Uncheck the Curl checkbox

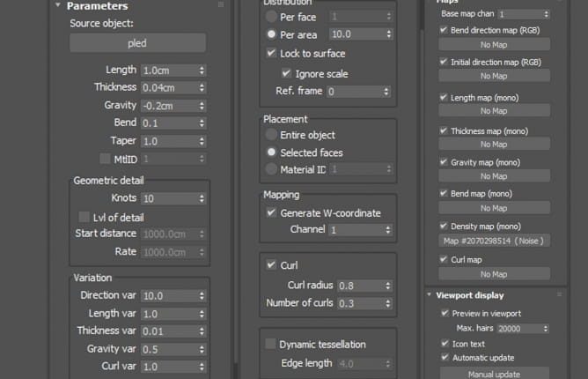271,264
